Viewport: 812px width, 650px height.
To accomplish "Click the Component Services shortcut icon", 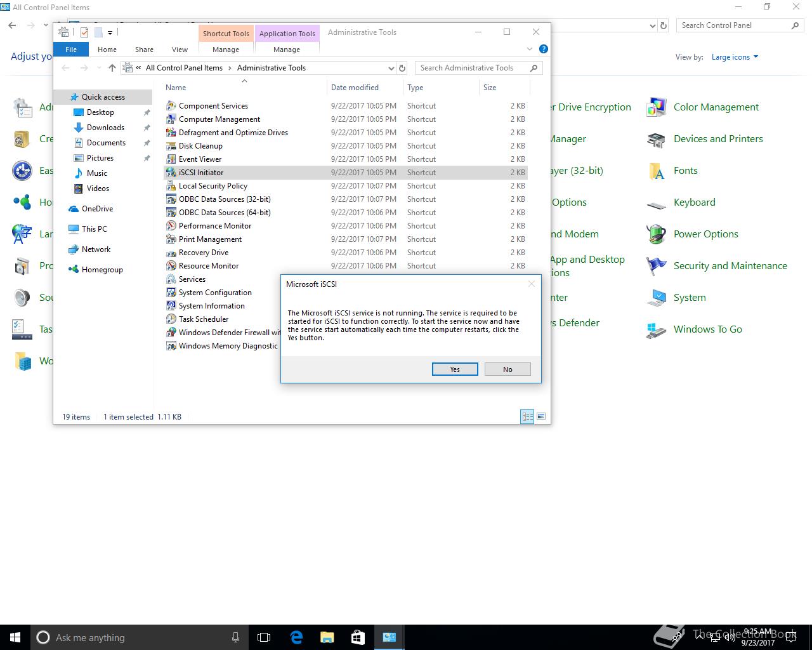I will point(171,106).
